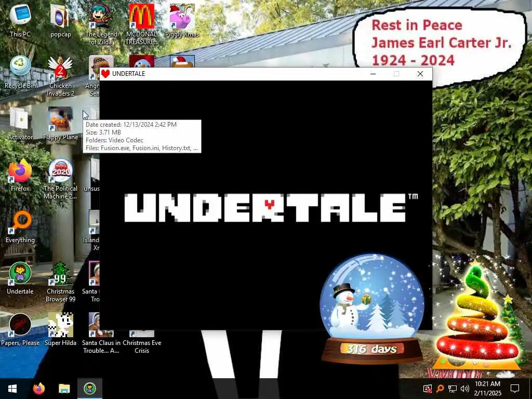The width and height of the screenshot is (532, 399).
Task: Launch the Flappy Plane shortcut
Action: [x=60, y=124]
